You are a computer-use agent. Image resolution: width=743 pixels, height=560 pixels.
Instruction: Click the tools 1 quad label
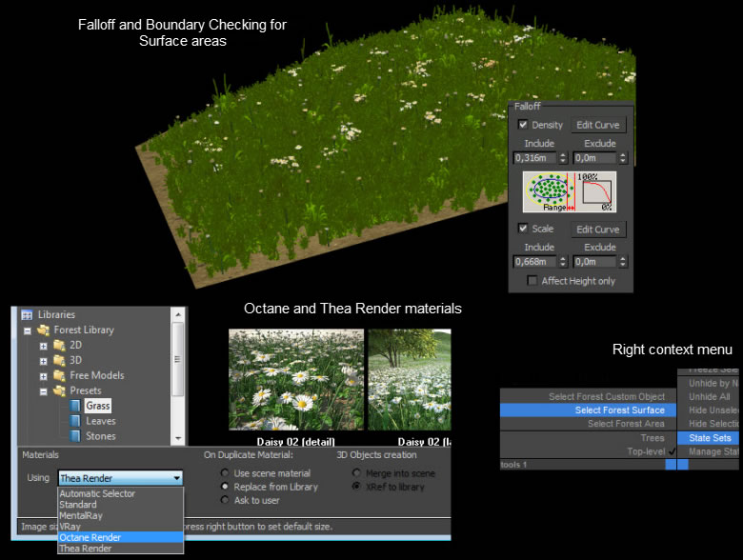pos(513,465)
